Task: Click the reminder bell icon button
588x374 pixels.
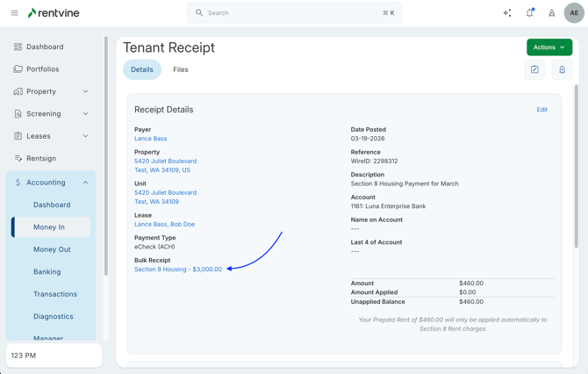Action: (x=562, y=69)
